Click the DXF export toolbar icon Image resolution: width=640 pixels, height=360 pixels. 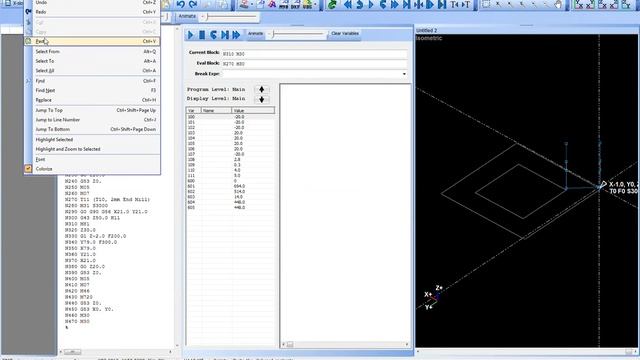(x=296, y=4)
